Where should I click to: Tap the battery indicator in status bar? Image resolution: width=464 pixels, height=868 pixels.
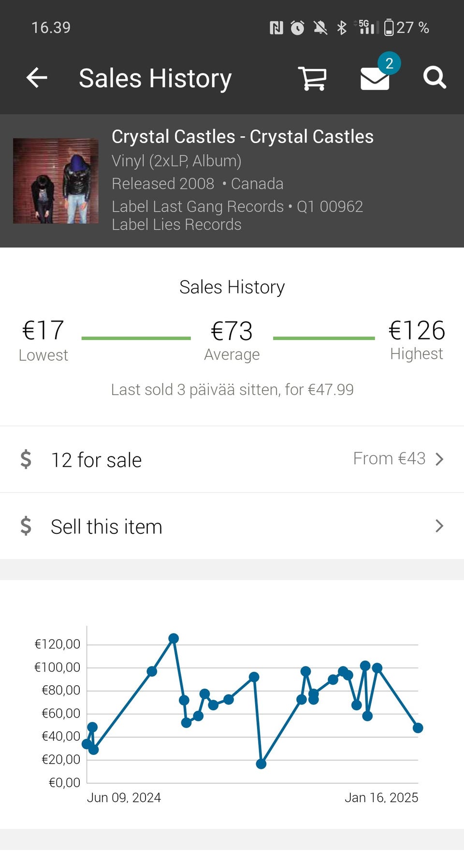[x=389, y=28]
